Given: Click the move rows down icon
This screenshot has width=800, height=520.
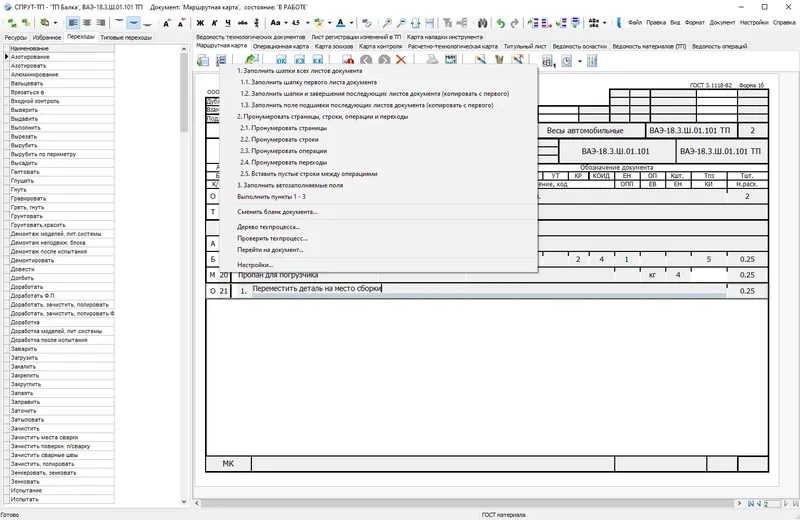Looking at the screenshot, I should tap(576, 23).
